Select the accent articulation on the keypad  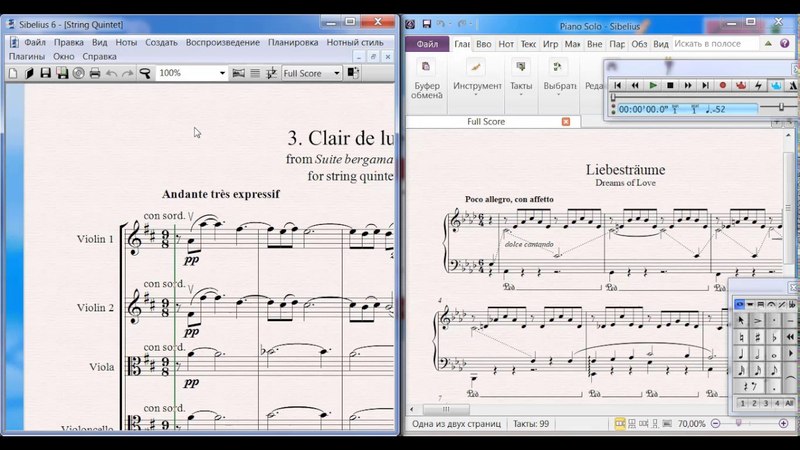[x=758, y=320]
